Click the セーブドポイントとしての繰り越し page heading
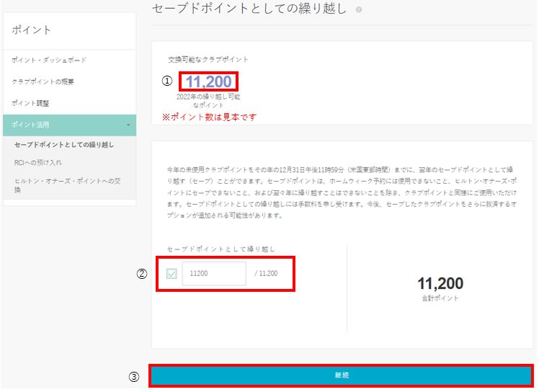The width and height of the screenshot is (539, 392). click(x=249, y=9)
